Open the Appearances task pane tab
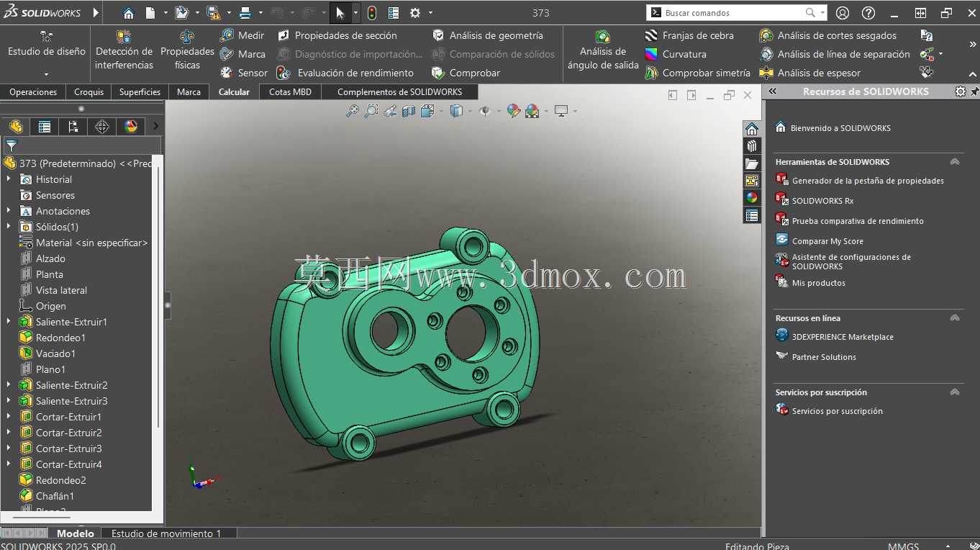Viewport: 980px width, 550px height. [x=752, y=198]
